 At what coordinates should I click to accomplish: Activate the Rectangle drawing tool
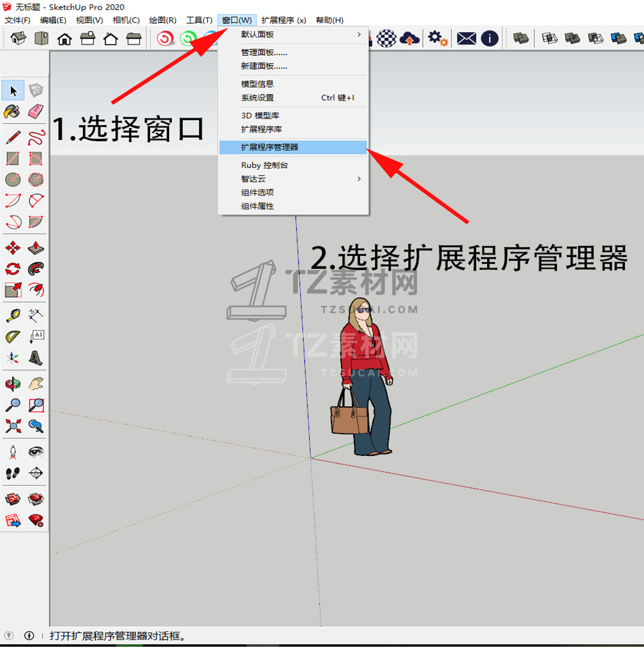pos(13,159)
